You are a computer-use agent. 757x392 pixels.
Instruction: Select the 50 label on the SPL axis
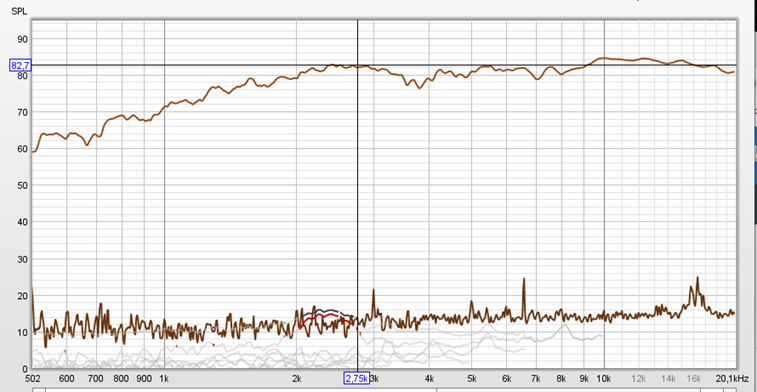[x=23, y=185]
